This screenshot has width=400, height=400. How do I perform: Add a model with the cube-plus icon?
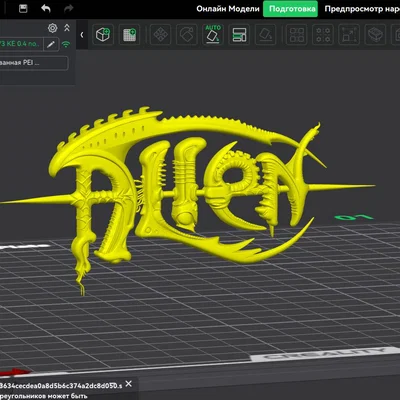click(x=103, y=35)
